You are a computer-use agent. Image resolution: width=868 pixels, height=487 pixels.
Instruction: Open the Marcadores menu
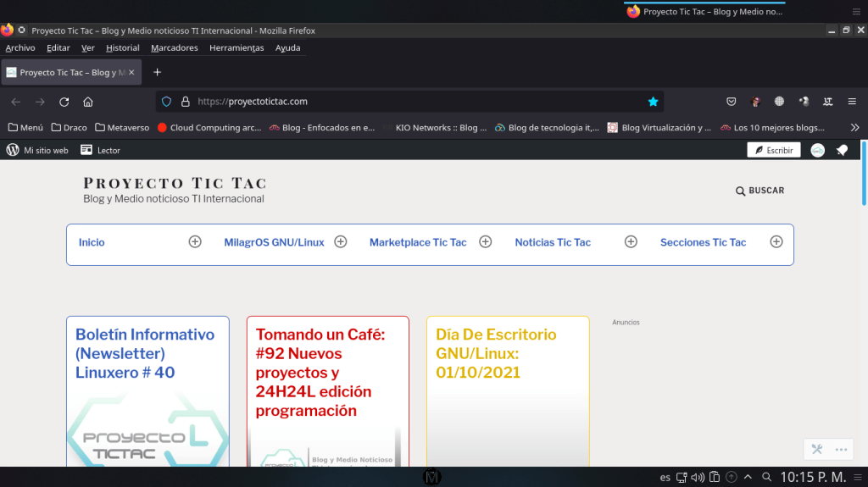pyautogui.click(x=175, y=48)
